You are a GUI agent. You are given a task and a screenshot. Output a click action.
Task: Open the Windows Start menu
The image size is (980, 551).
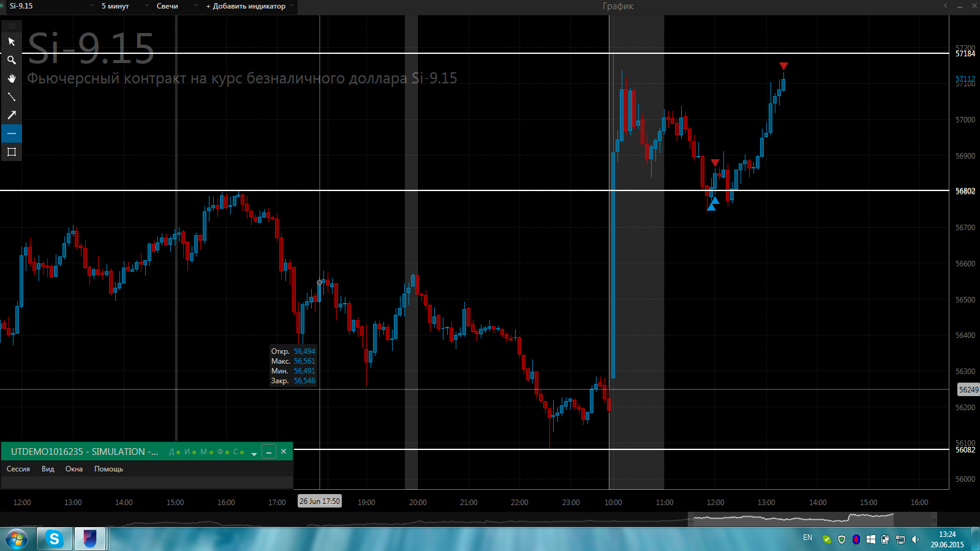[16, 539]
